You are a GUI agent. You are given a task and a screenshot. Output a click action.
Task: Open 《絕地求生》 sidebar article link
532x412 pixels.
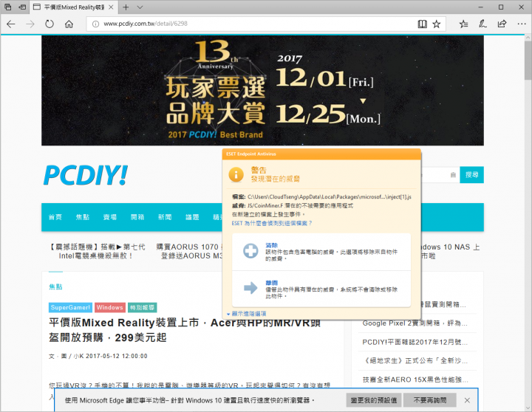415,360
